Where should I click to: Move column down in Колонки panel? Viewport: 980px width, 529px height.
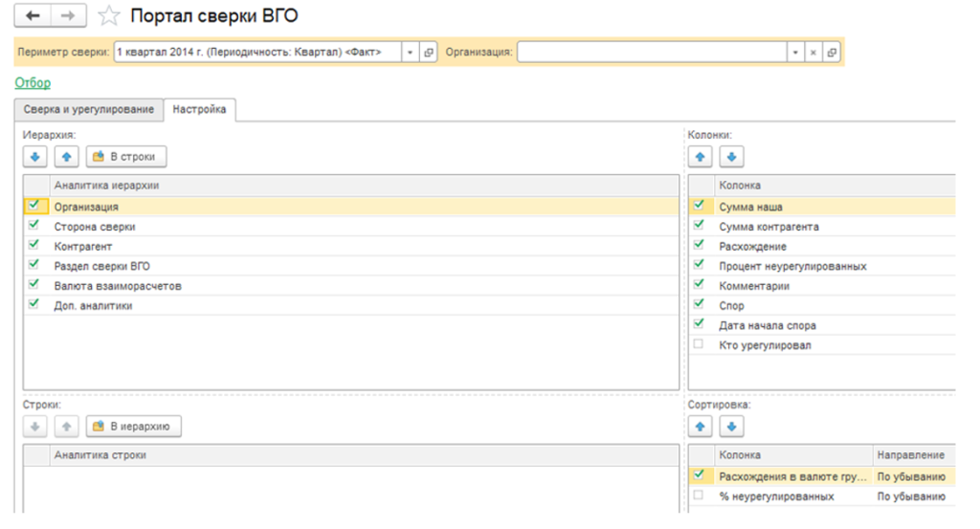coord(730,156)
